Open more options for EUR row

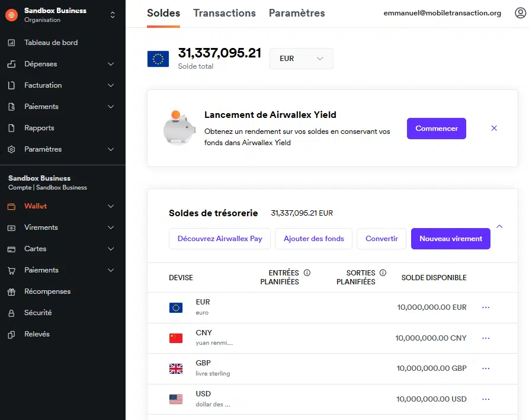486,307
